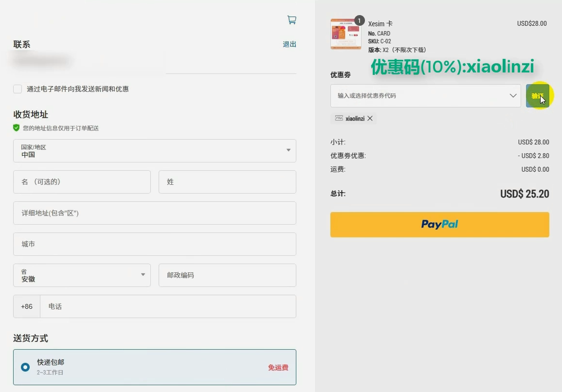
Task: Tick the email news and offers checkbox
Action: coord(18,89)
